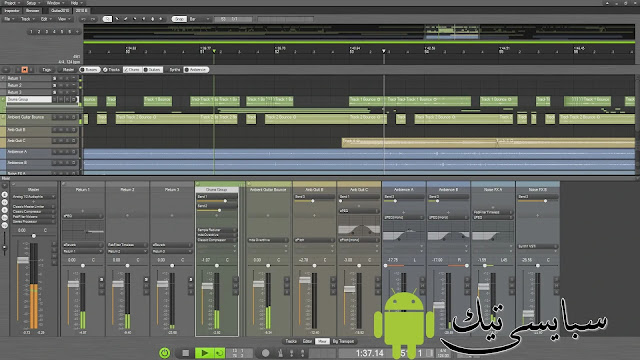This screenshot has height=360, width=640.
Task: Click the undo arrow in the toolbar
Action: point(84,19)
